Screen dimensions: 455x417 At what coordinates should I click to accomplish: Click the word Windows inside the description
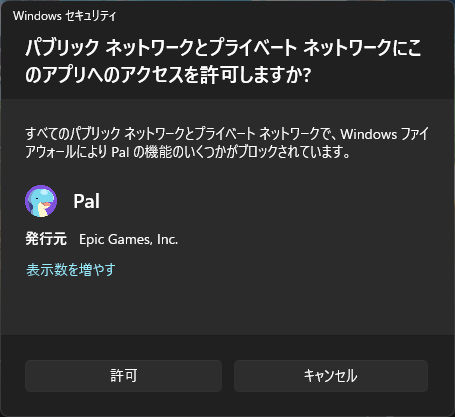tap(369, 134)
